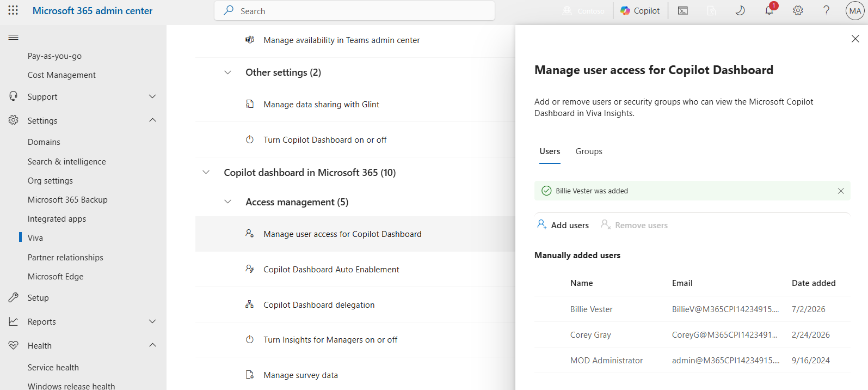
Task: Open Org settings in sidebar
Action: point(50,180)
